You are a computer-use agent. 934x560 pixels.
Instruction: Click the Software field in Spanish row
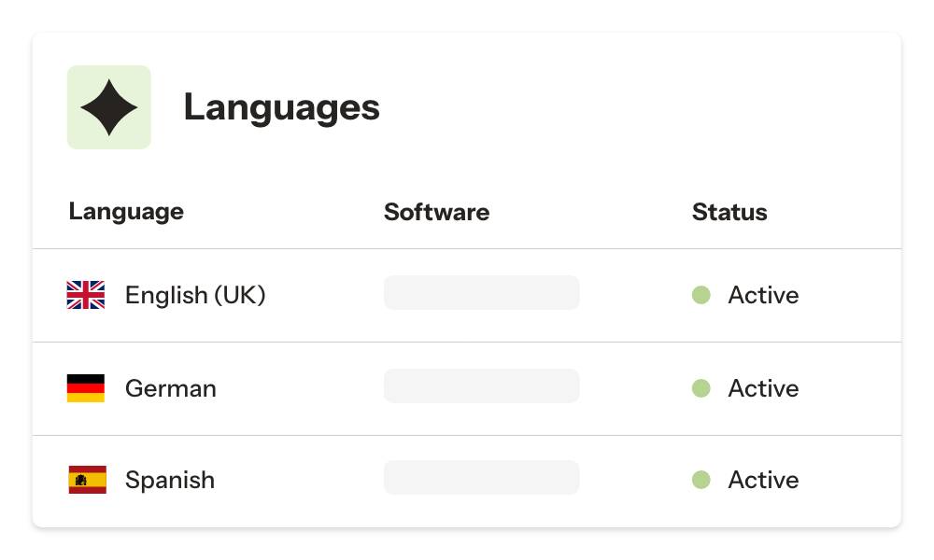point(481,478)
